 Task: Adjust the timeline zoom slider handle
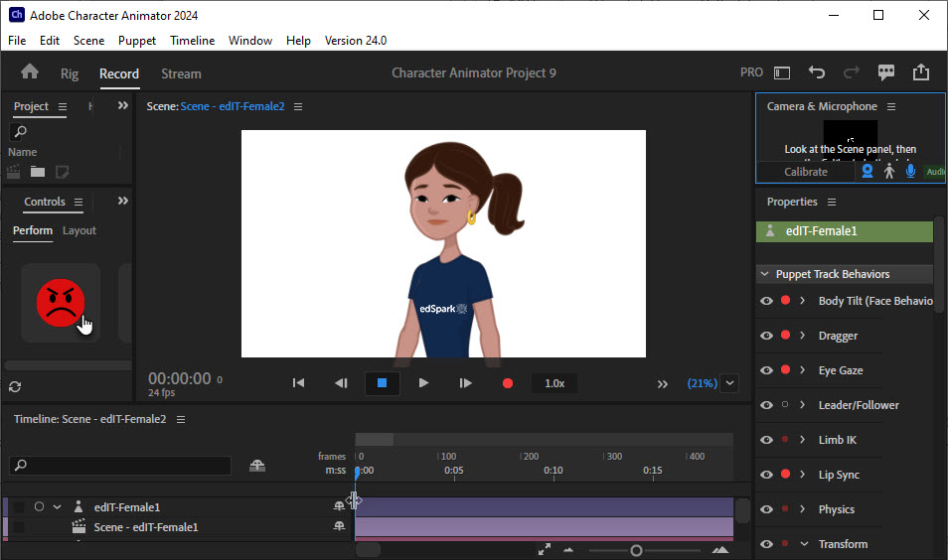[636, 550]
